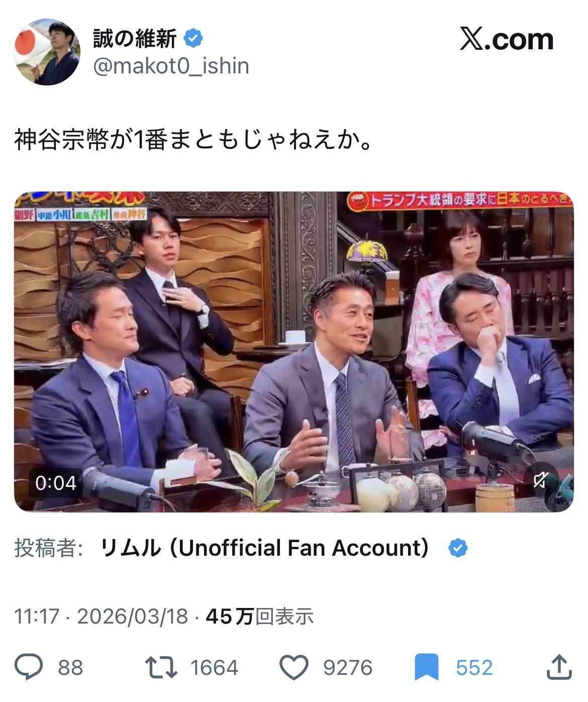Visit the @makot0_ishin handle

pyautogui.click(x=171, y=66)
